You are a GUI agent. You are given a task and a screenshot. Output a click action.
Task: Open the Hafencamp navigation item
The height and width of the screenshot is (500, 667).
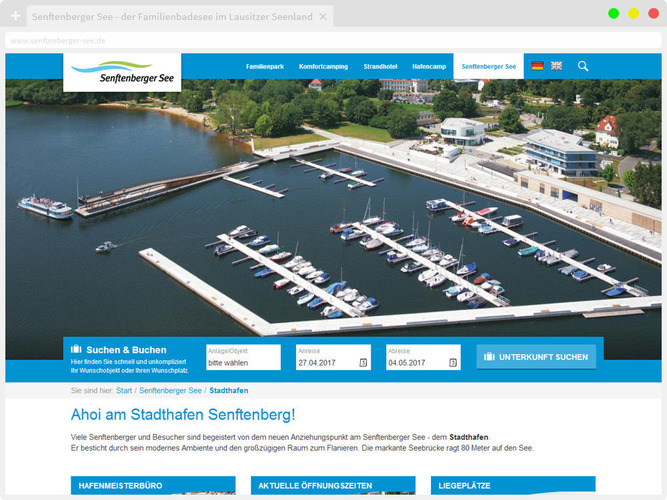[429, 66]
